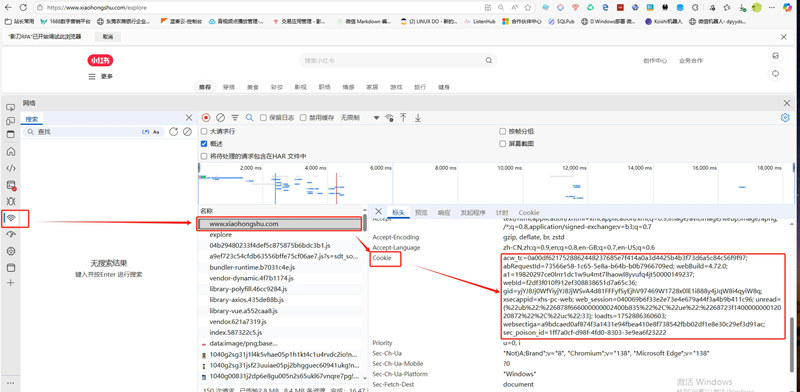Image resolution: width=800 pixels, height=392 pixels.
Task: Switch to the 响应 response tab
Action: pyautogui.click(x=444, y=212)
